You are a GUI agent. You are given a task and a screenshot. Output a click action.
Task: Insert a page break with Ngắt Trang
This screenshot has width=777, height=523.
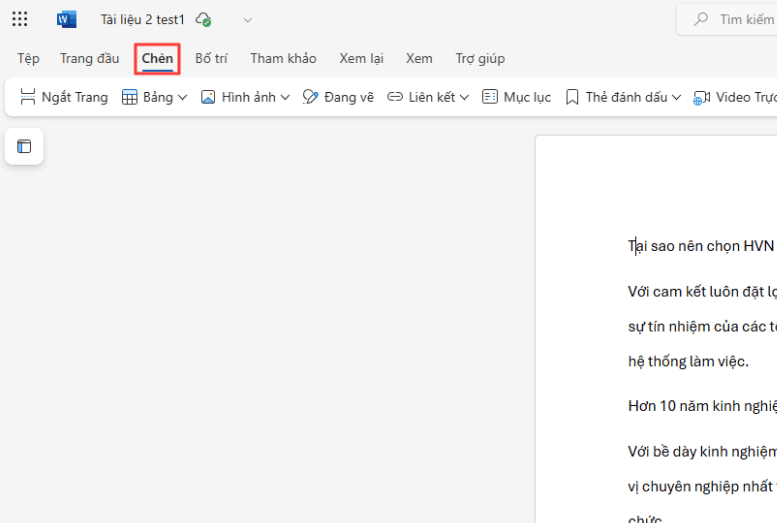pos(64,97)
